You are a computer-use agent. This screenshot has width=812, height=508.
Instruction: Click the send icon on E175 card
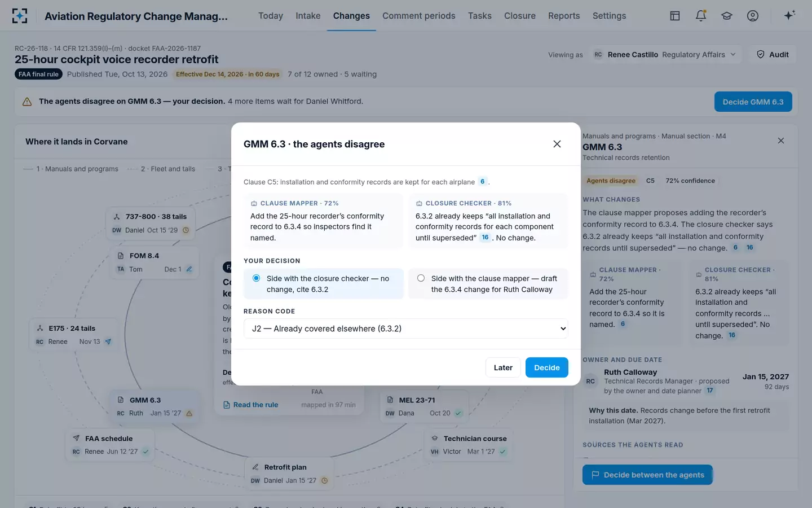tap(108, 341)
